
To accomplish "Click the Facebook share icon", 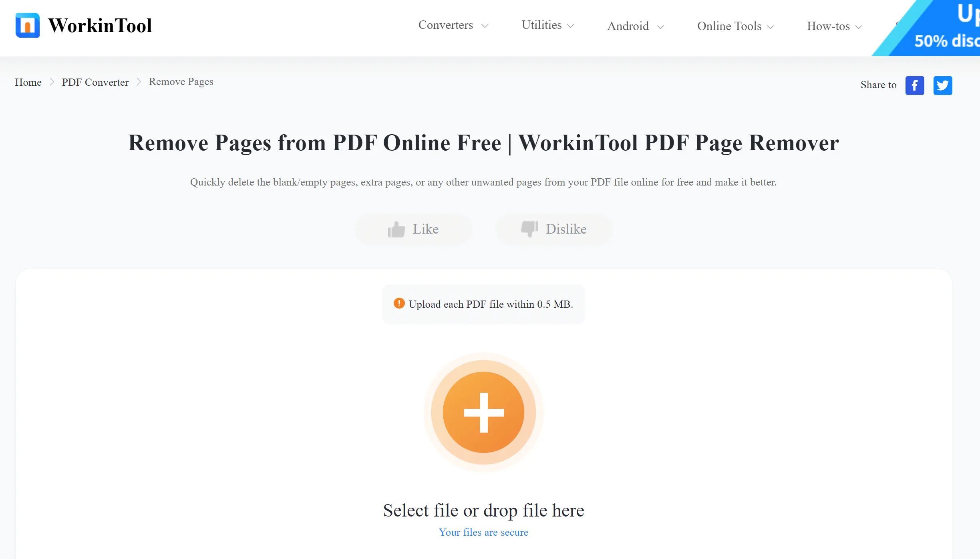I will click(914, 85).
